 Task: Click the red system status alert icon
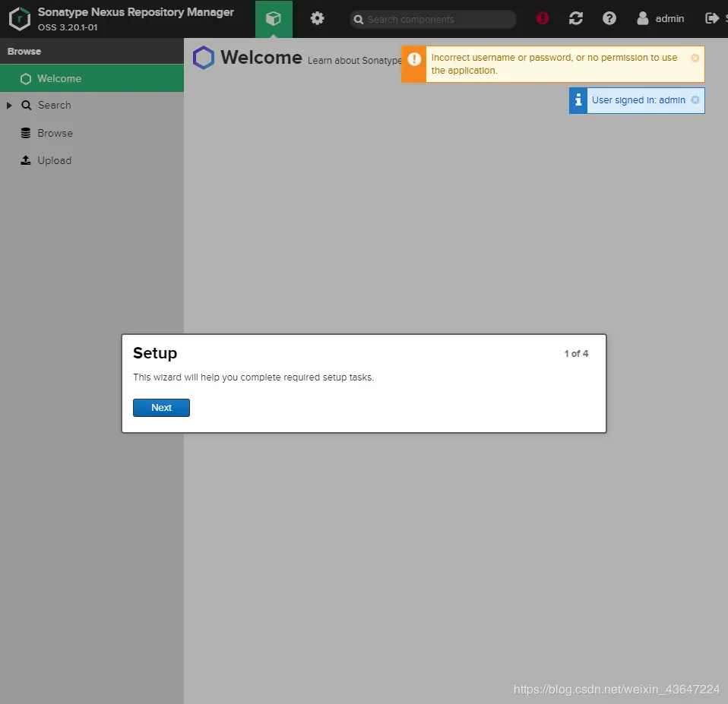tap(543, 18)
